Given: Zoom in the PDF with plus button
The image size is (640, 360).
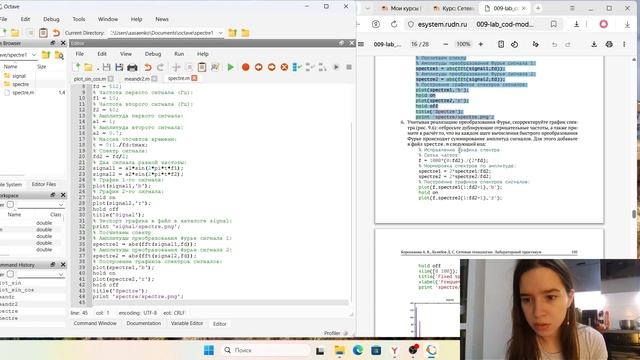Looking at the screenshot, I should [480, 44].
